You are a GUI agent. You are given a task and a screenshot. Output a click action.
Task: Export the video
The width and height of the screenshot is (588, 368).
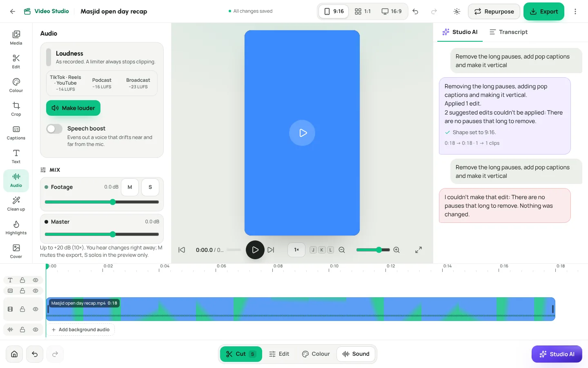tap(544, 11)
